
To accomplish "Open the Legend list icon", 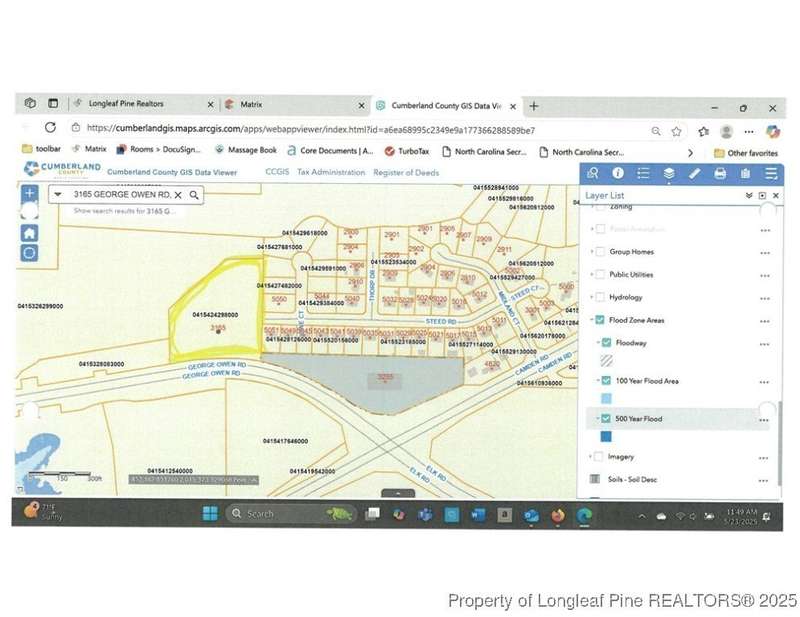I will coord(643,174).
